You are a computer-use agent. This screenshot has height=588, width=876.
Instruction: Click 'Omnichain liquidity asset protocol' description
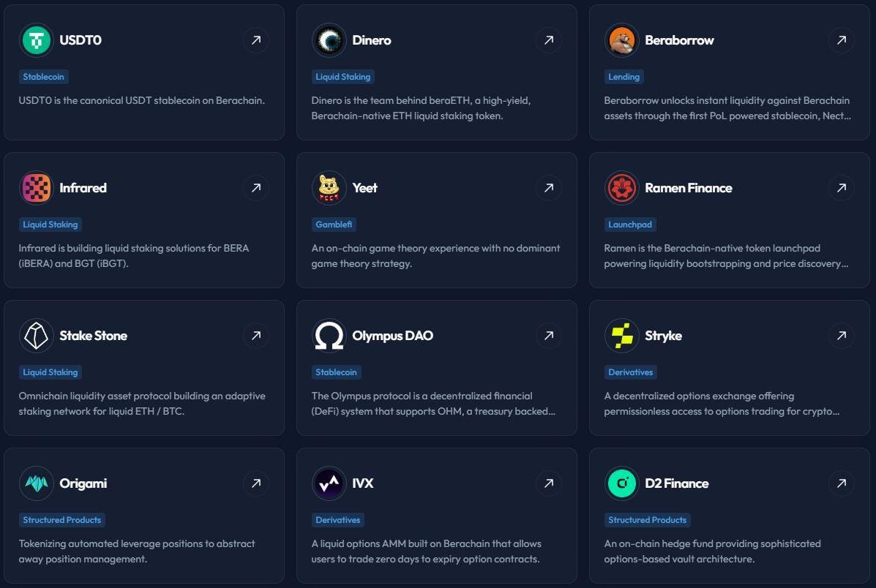[142, 404]
